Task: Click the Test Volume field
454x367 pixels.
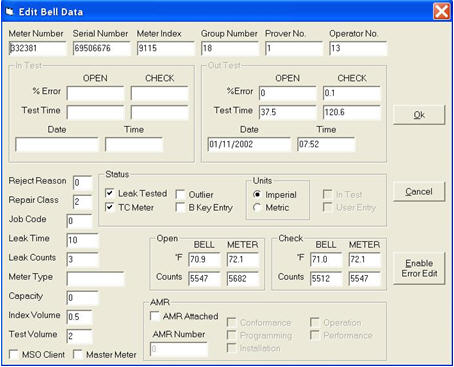Action: tap(79, 336)
